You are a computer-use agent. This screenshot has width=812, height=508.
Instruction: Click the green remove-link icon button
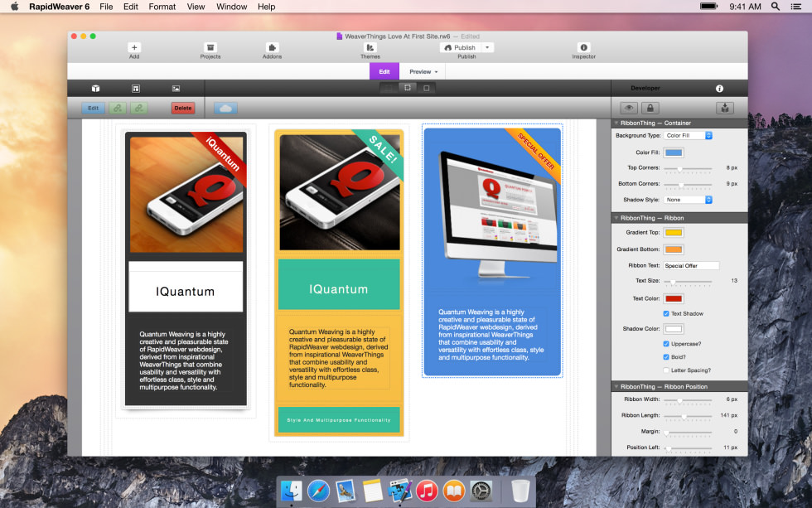pos(139,109)
